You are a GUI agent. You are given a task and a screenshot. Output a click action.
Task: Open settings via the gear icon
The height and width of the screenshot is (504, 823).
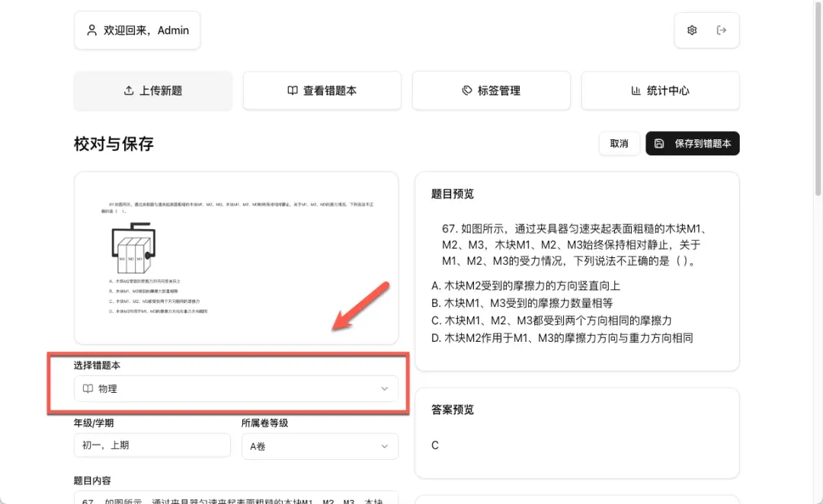click(692, 30)
